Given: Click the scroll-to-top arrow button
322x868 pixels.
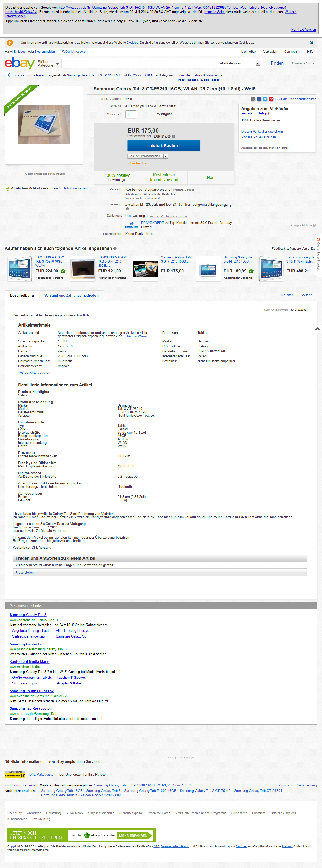Looking at the screenshot, I should point(317,329).
